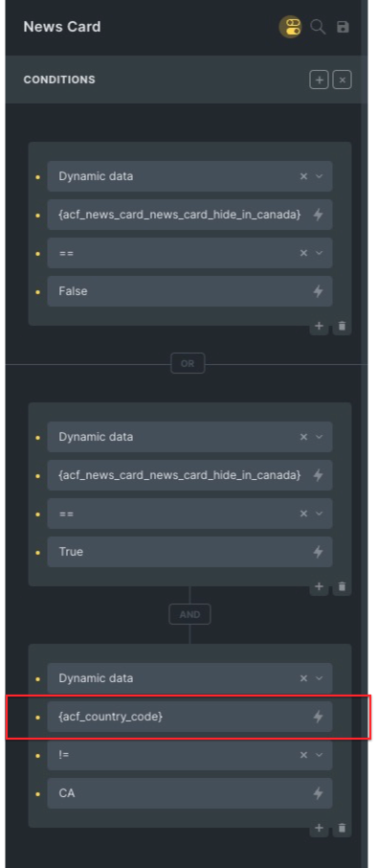Screen dimensions: 377x868
Task: Add condition below the True block
Action: tap(319, 586)
